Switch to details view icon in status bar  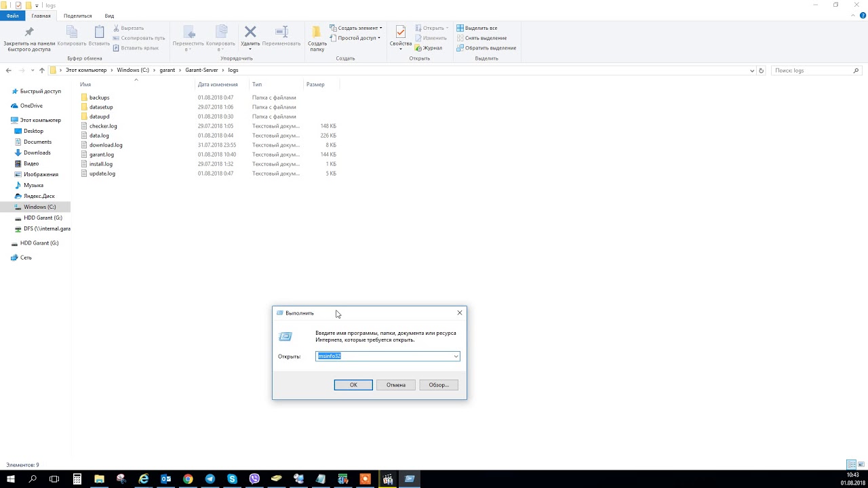click(x=851, y=465)
